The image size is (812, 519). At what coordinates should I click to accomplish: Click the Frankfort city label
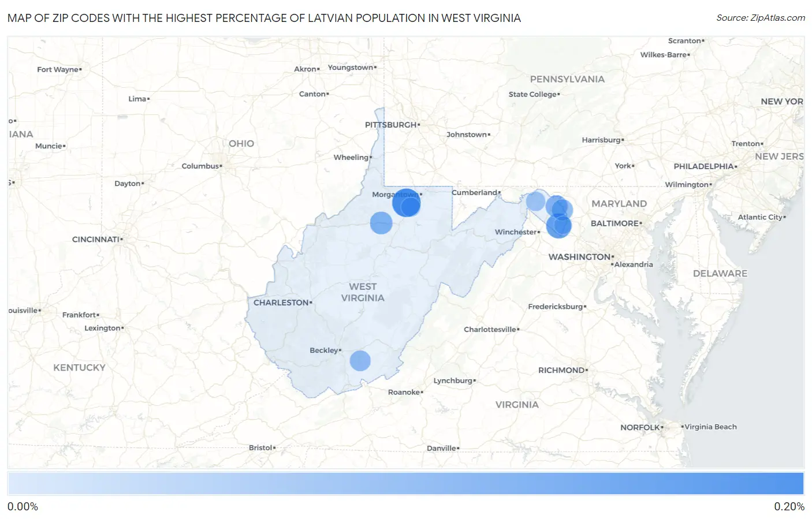(x=79, y=315)
